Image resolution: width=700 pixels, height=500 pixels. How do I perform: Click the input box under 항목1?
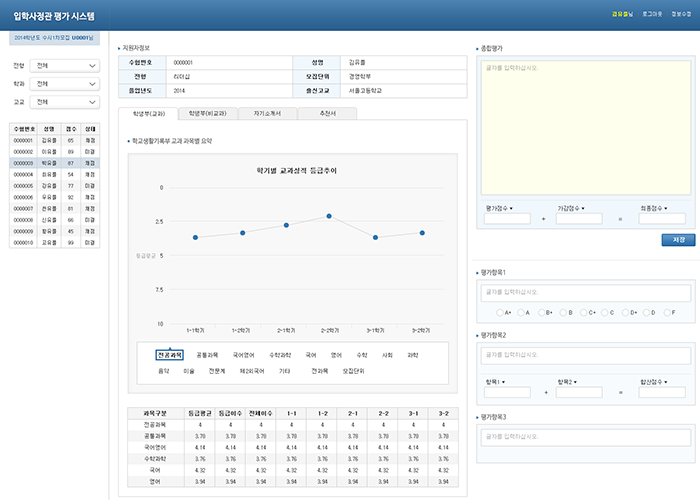(507, 392)
